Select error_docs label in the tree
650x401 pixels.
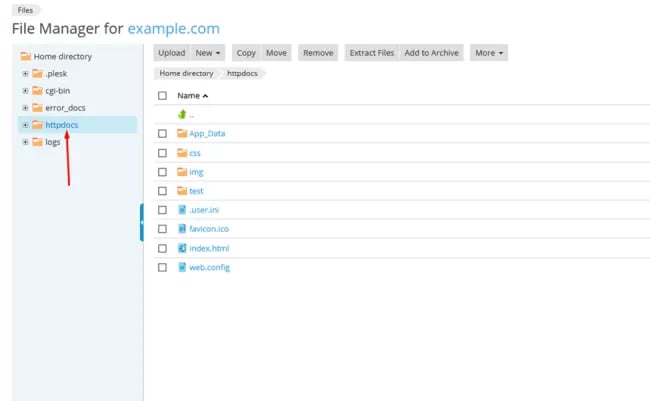65,108
